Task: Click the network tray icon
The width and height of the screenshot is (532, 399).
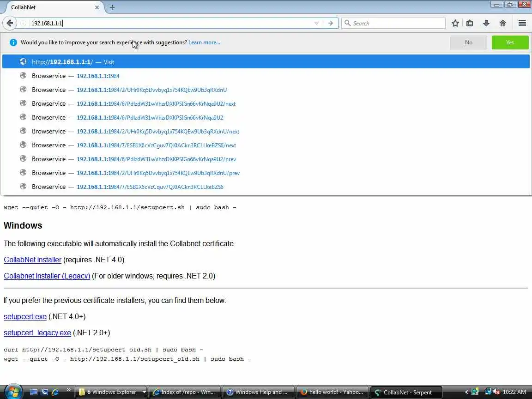Action: (x=488, y=392)
